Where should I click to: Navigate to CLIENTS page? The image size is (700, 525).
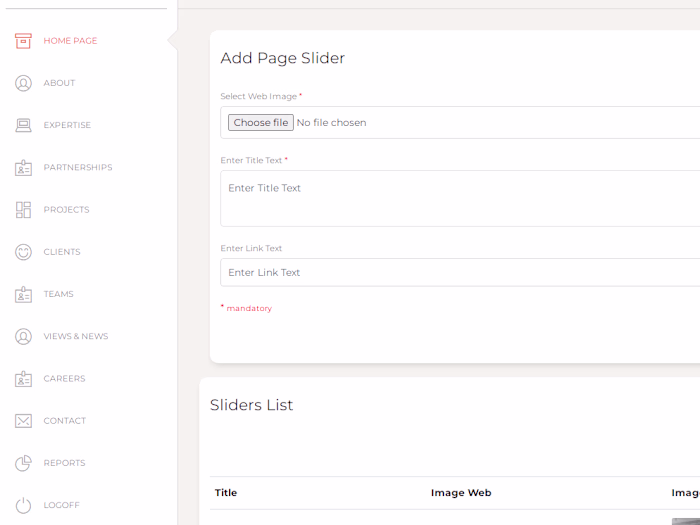pos(62,252)
